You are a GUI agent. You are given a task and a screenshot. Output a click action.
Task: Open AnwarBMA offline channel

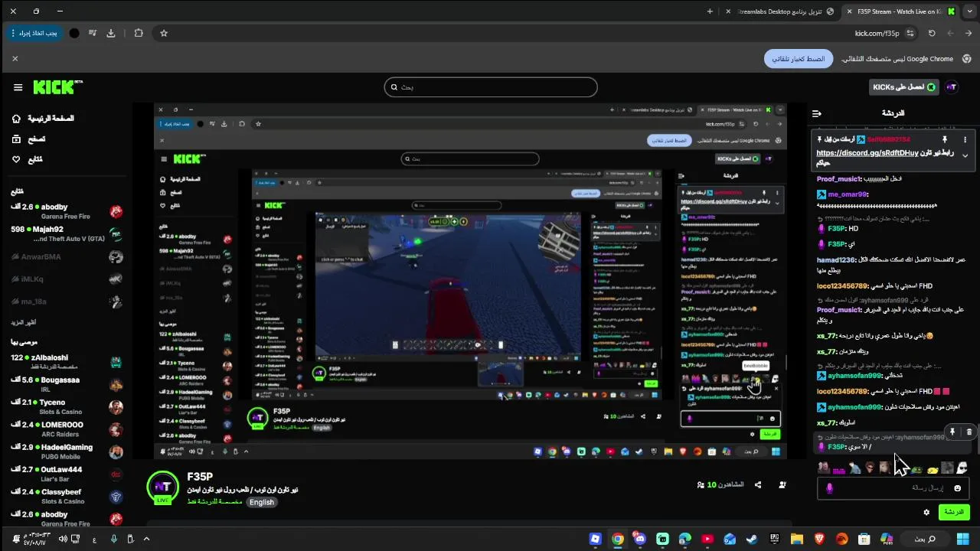coord(66,256)
